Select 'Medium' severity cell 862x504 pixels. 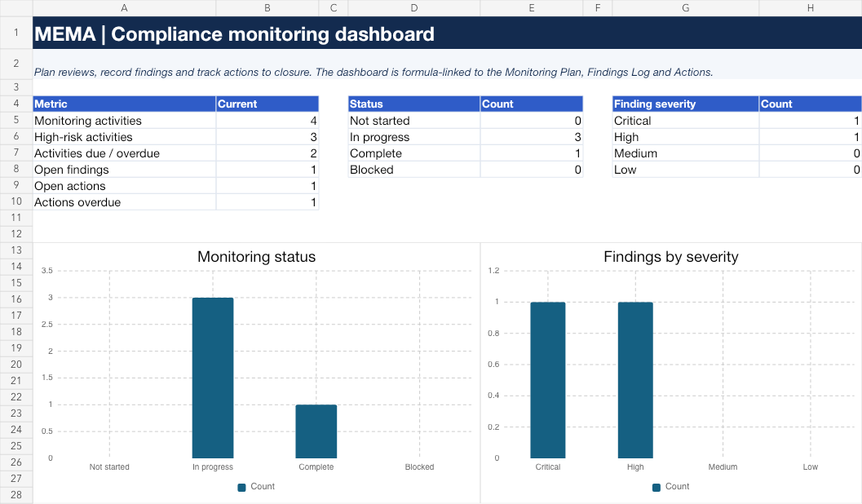pyautogui.click(x=686, y=153)
